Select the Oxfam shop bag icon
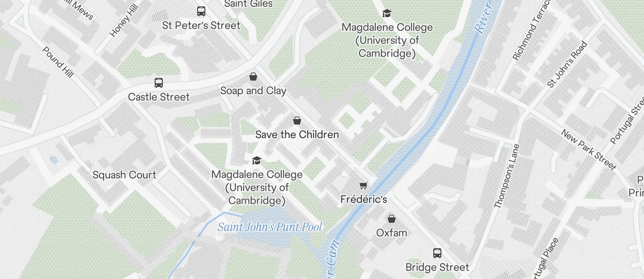 tap(392, 219)
